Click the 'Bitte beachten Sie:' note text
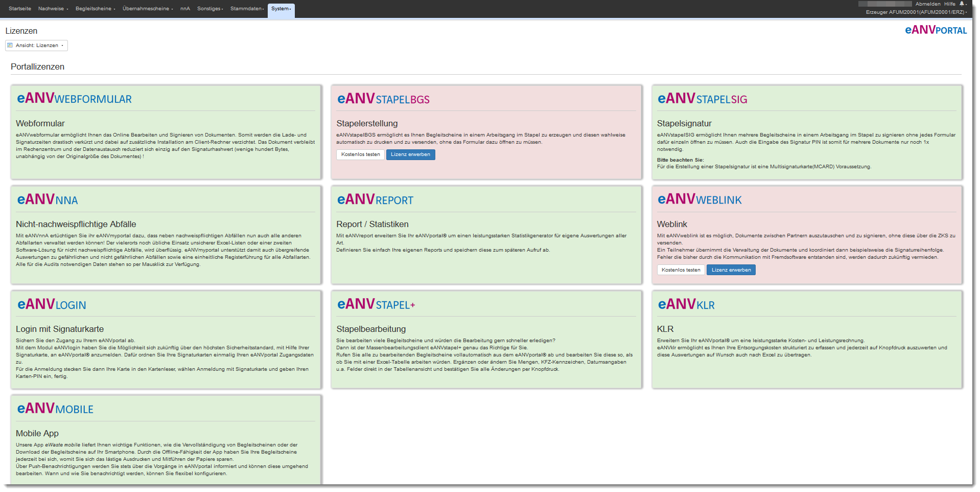Image resolution: width=980 pixels, height=492 pixels. click(x=680, y=160)
